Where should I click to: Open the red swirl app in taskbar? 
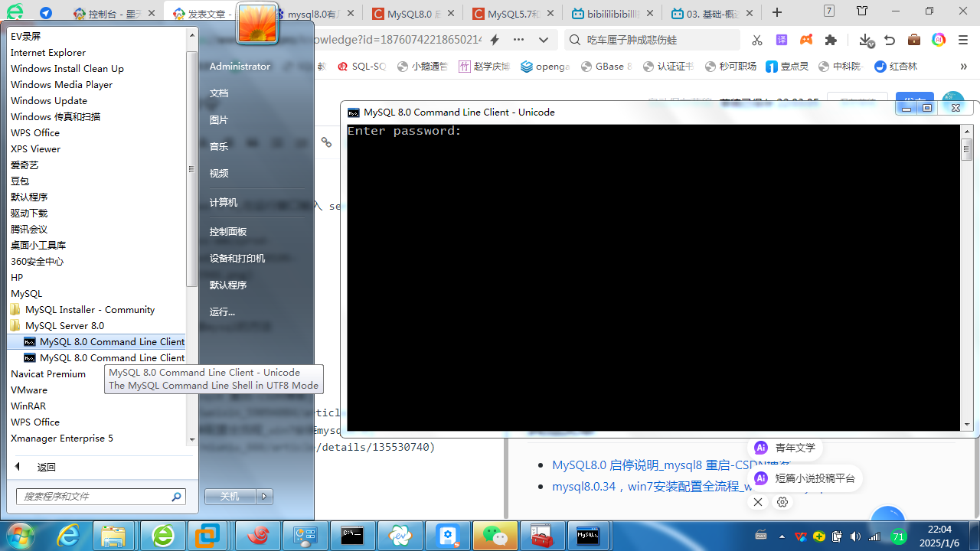click(x=259, y=536)
